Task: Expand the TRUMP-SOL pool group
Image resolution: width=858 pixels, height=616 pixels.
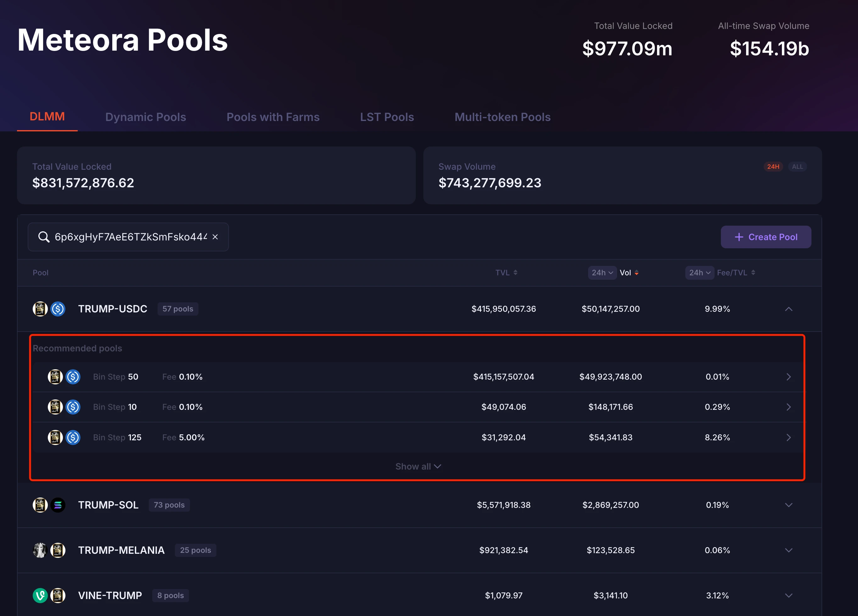Action: [x=789, y=505]
